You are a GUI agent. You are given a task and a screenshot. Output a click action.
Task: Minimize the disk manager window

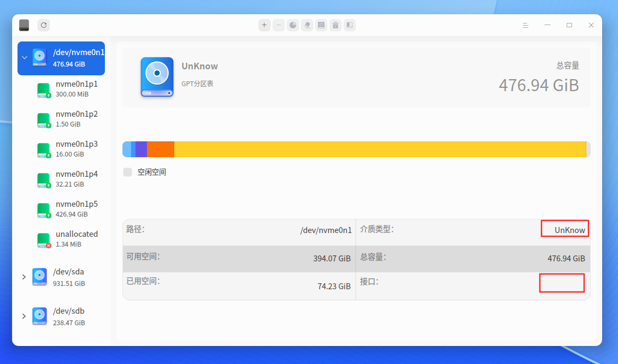(x=548, y=25)
